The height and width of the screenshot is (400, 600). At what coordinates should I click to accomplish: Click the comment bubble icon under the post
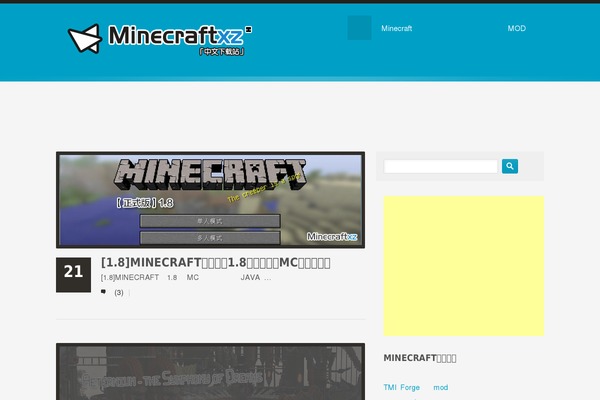[x=103, y=292]
